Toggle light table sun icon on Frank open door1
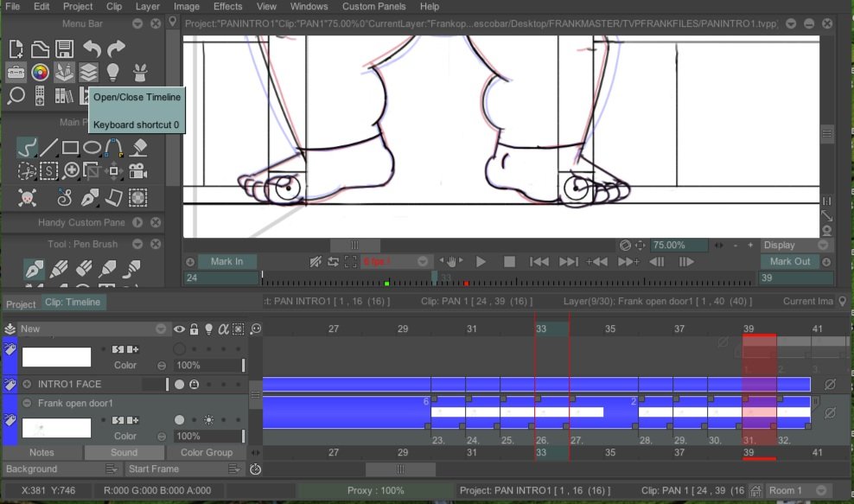Screen dimensions: 854x504 pos(208,419)
